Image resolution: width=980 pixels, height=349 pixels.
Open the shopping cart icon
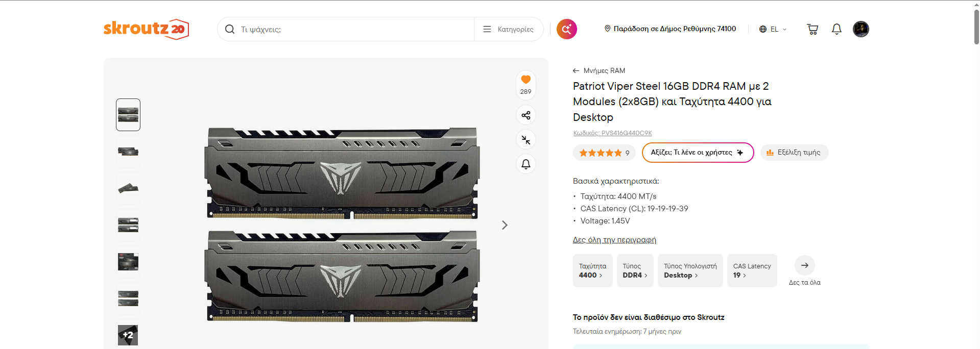click(812, 29)
